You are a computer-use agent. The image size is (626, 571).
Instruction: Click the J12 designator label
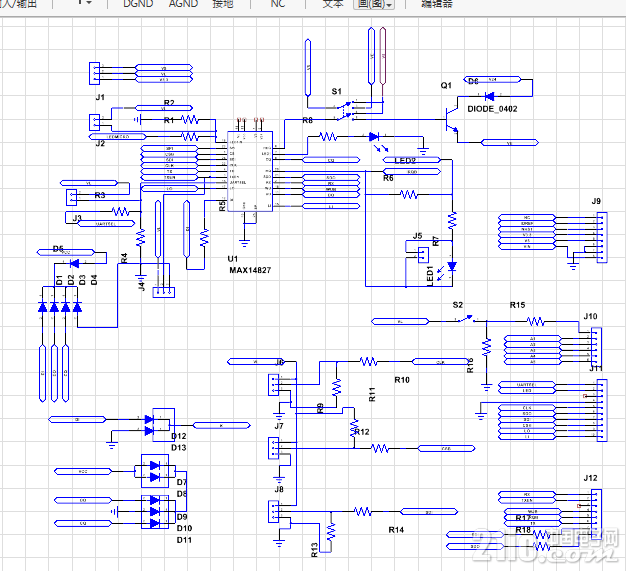[x=590, y=478]
